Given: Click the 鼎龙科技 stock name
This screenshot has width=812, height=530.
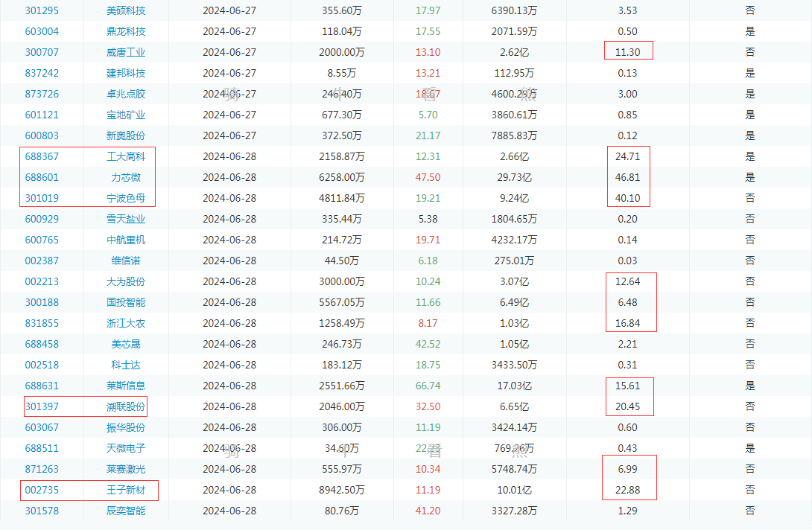Looking at the screenshot, I should (126, 31).
